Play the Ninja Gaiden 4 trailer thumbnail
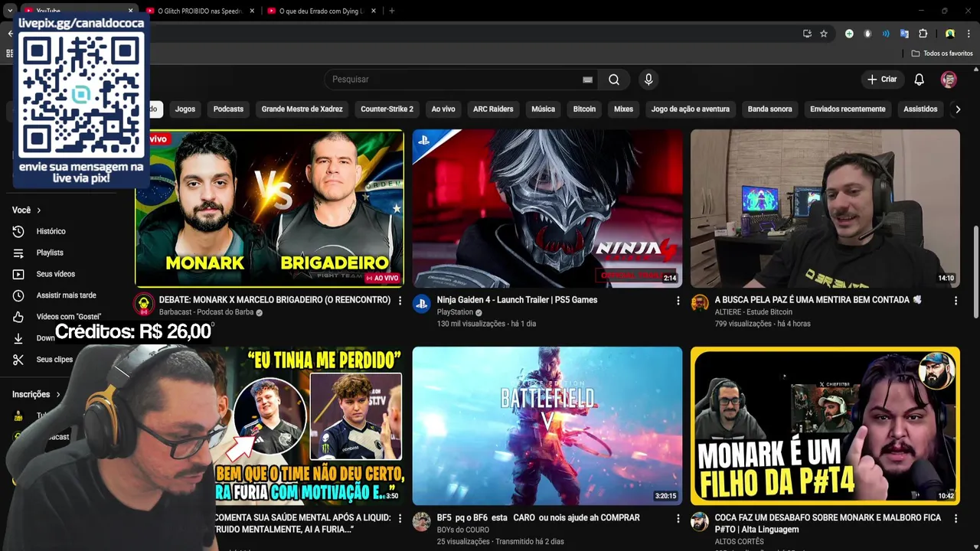 coord(547,209)
